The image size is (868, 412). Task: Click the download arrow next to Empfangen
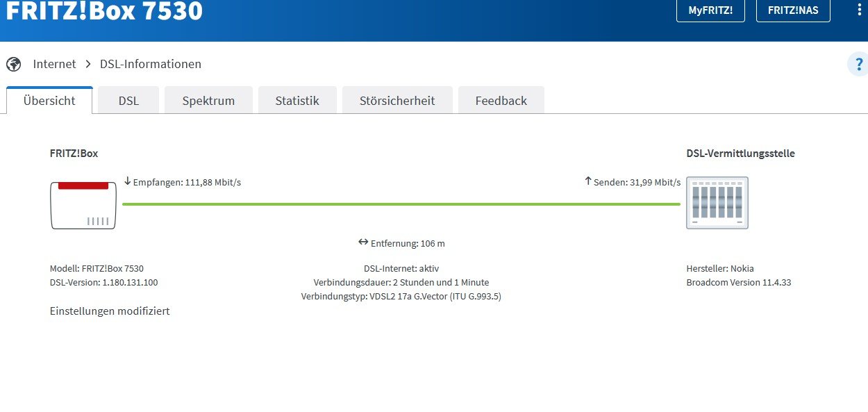127,181
